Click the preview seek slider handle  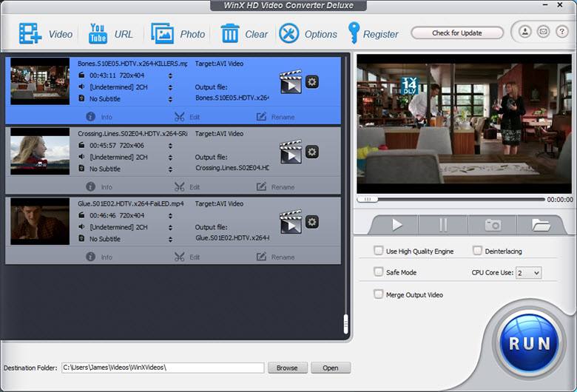(367, 199)
